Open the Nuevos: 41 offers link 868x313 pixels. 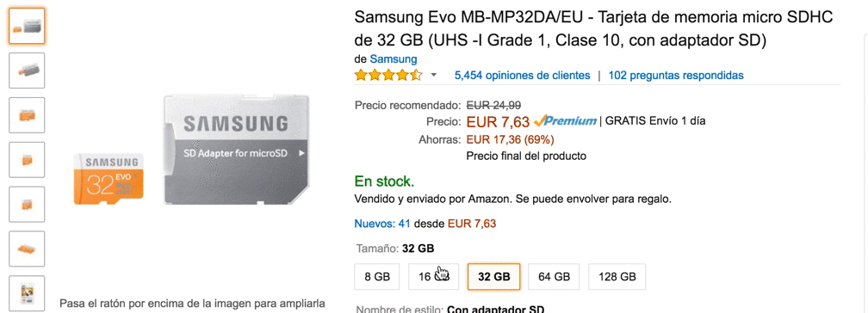coord(382,224)
